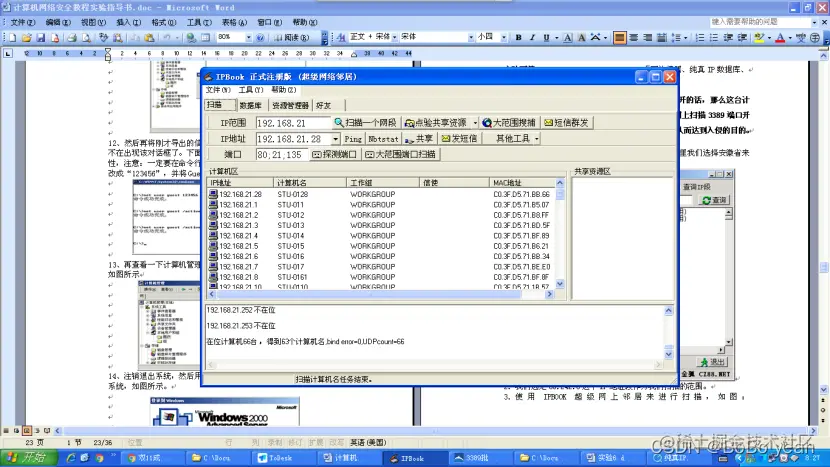
Task: Open the IP地址 combo box arrow
Action: pyautogui.click(x=336, y=139)
